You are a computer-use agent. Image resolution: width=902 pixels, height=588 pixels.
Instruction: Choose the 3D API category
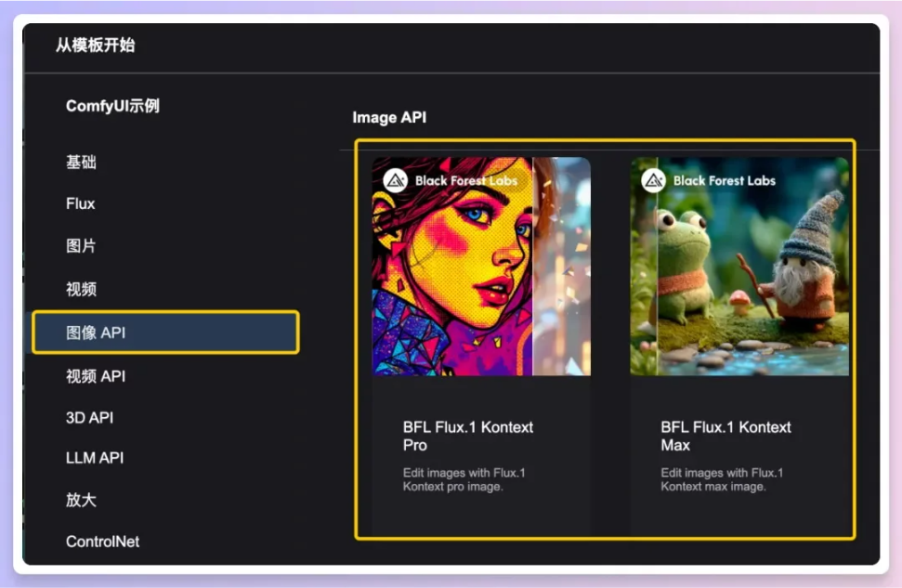[x=90, y=418]
